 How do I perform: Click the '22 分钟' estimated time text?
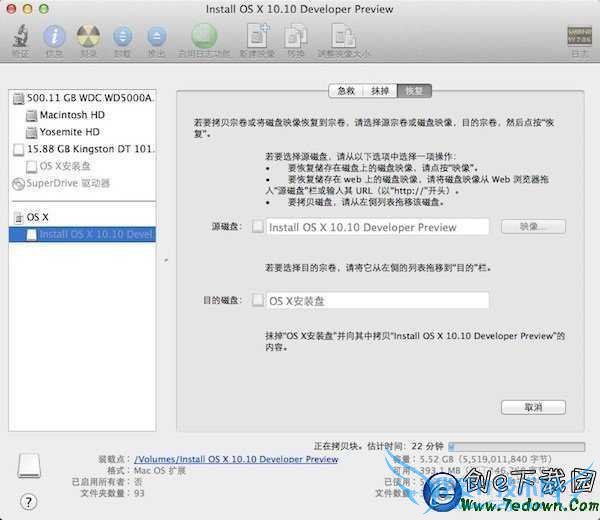pos(427,446)
